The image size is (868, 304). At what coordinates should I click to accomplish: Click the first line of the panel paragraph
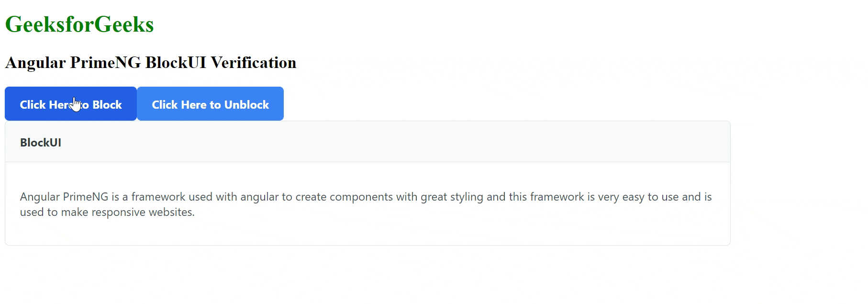[366, 197]
